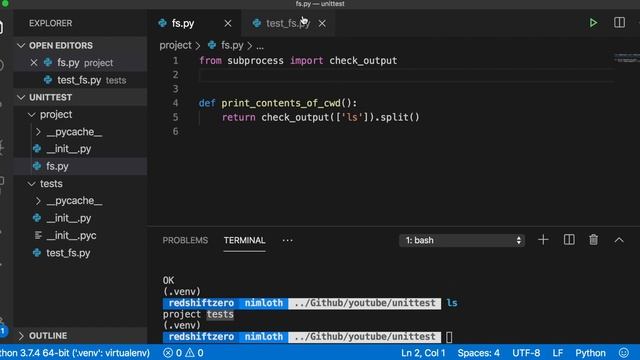Change file encoding UTF-8
Image resolution: width=640 pixels, height=360 pixels.
526,353
